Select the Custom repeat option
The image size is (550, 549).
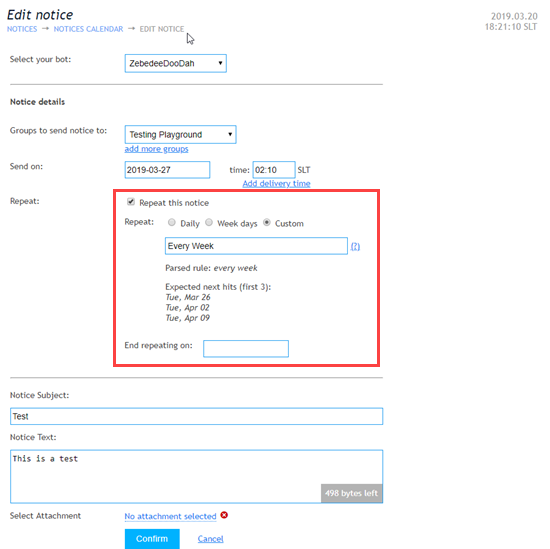[x=267, y=222]
